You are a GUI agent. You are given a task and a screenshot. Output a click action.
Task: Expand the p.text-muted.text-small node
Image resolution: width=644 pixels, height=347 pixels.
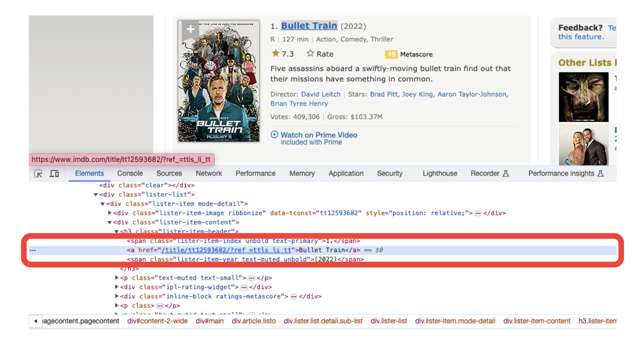point(117,278)
